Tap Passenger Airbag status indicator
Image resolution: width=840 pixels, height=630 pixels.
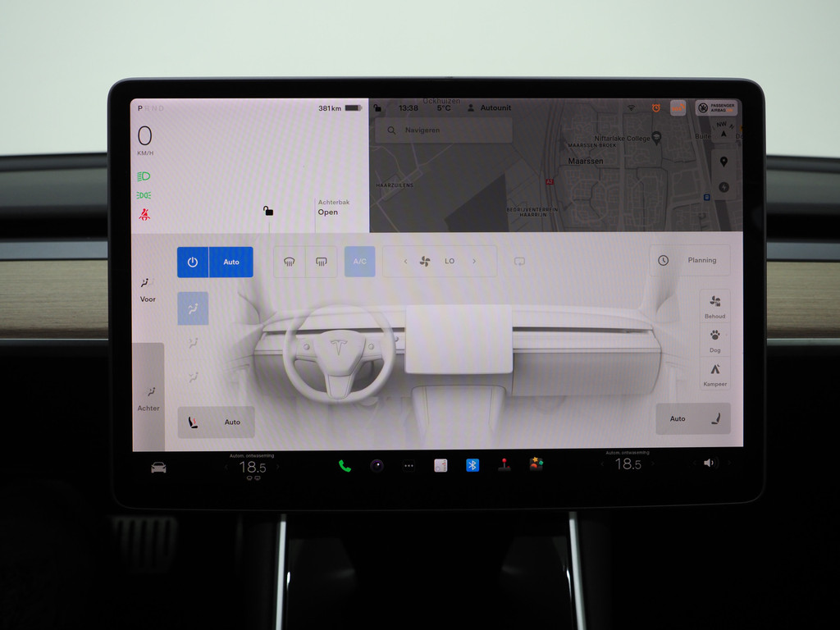(x=716, y=107)
